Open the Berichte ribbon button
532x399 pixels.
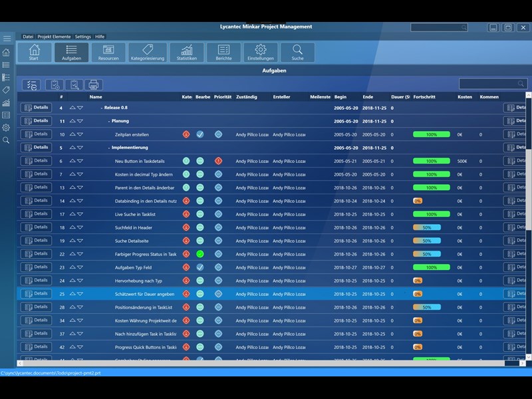click(223, 53)
